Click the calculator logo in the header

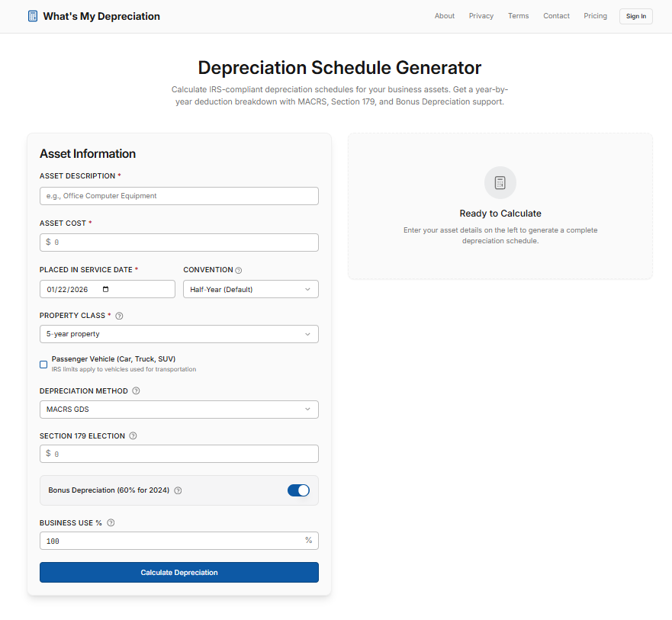[31, 15]
